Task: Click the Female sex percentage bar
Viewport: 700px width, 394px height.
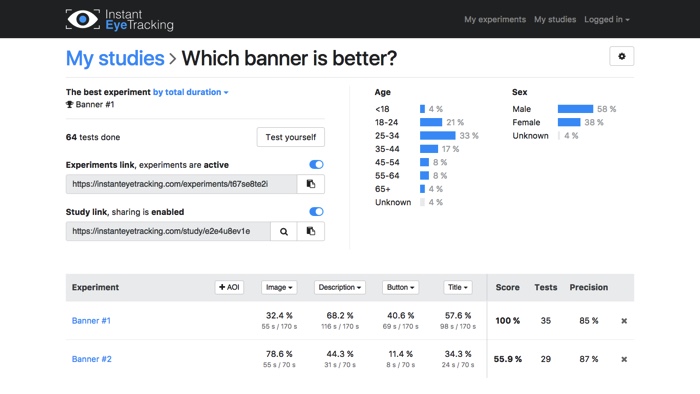Action: tap(569, 122)
